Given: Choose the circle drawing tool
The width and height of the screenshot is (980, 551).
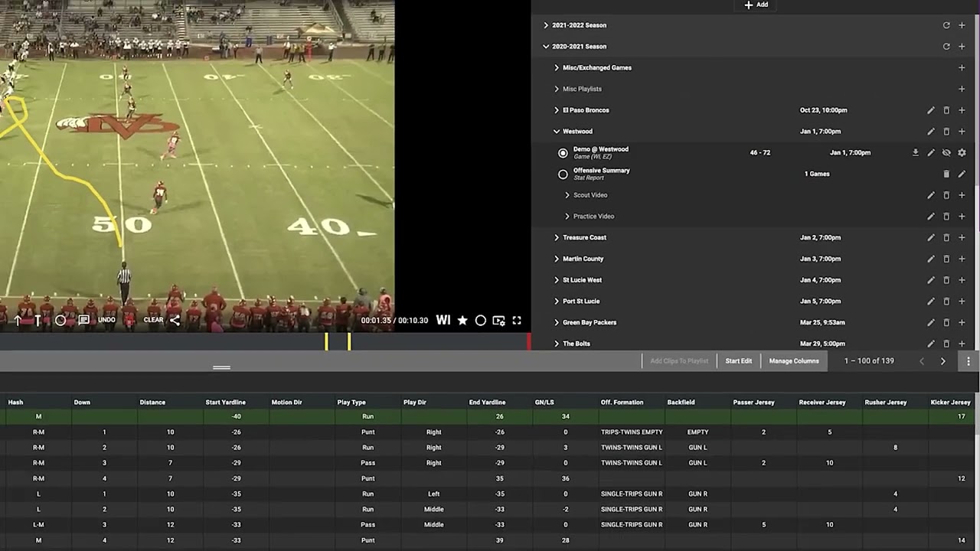Looking at the screenshot, I should 60,321.
